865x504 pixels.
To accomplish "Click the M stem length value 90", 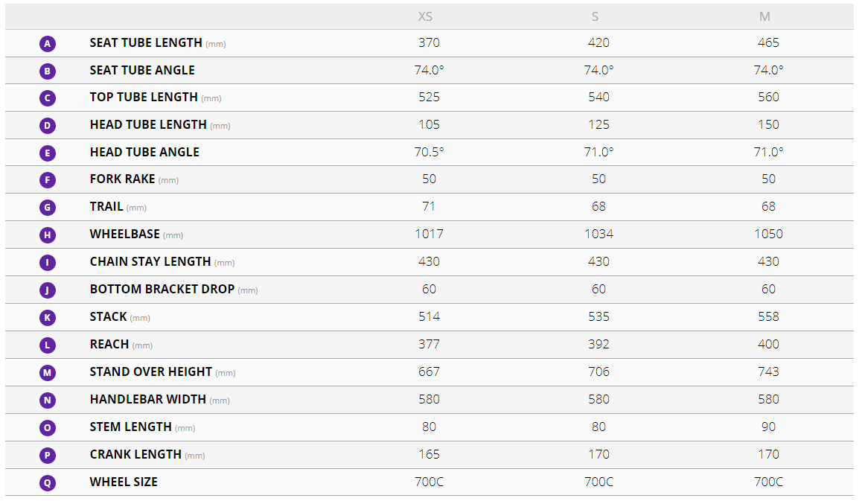I will [768, 427].
